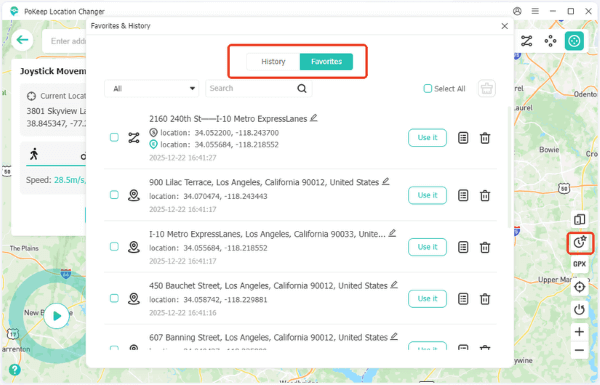Zoom out on the map
Image resolution: width=600 pixels, height=385 pixels.
(x=579, y=350)
